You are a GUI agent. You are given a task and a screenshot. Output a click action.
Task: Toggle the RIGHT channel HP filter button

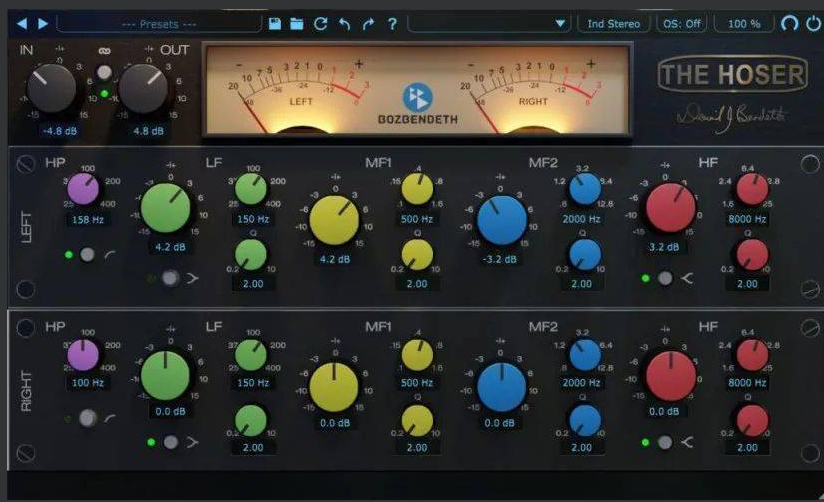88,418
